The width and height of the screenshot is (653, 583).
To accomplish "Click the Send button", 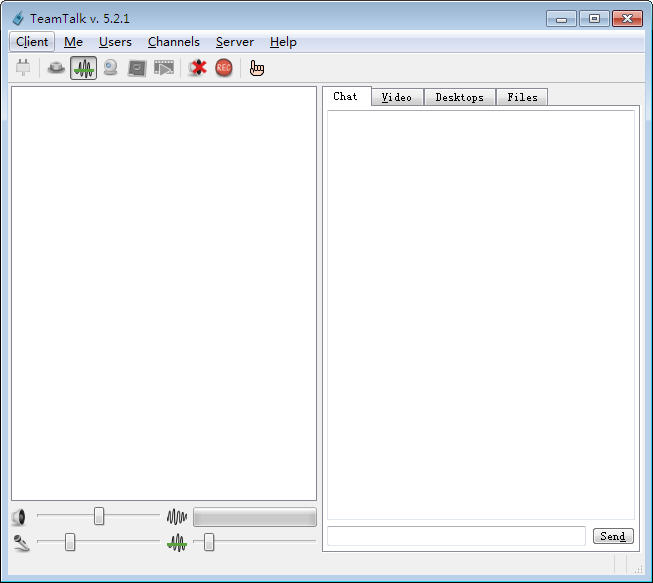I will [x=613, y=536].
